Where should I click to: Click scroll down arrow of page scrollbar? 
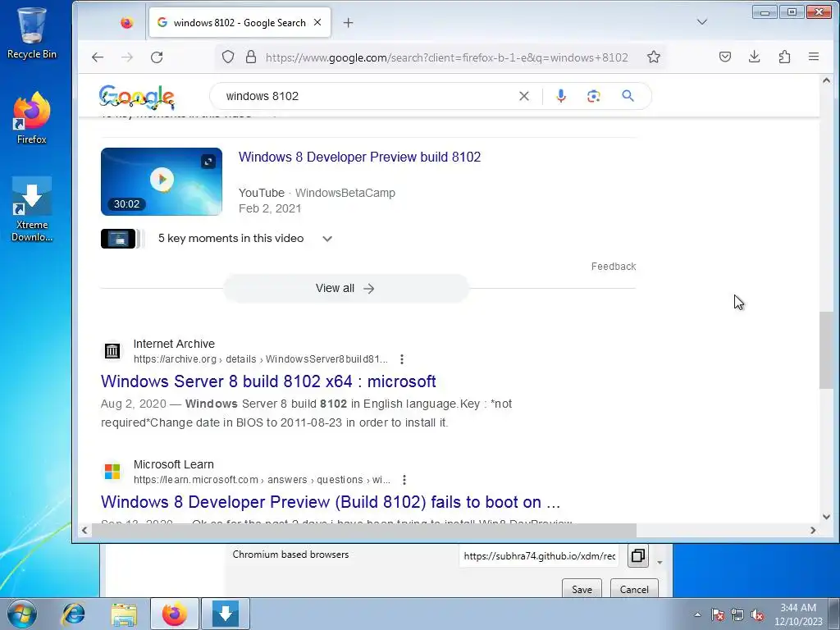826,517
